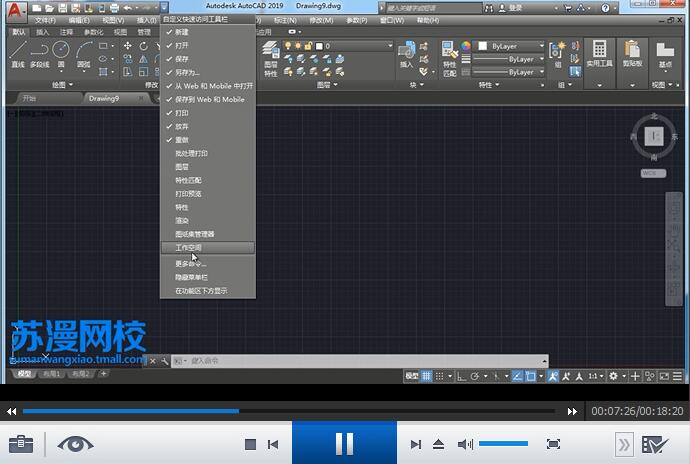Screen dimensions: 690x464
Task: Select the Move tool icon
Action: [128, 46]
